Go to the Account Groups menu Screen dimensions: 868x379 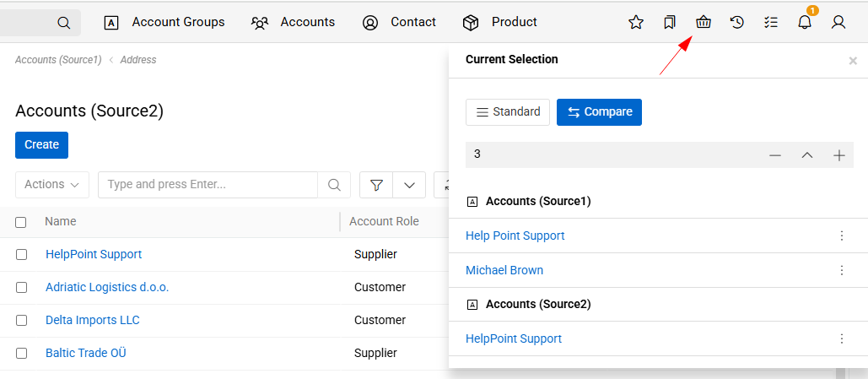164,22
